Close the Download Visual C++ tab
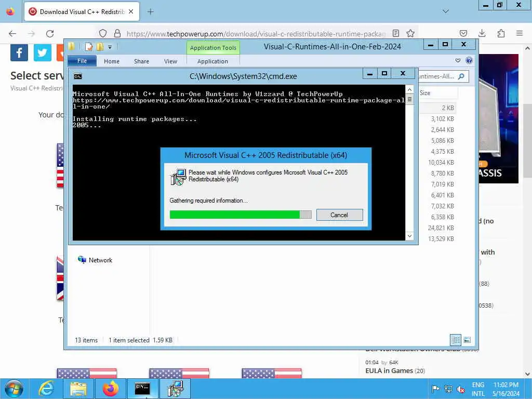 [x=131, y=11]
